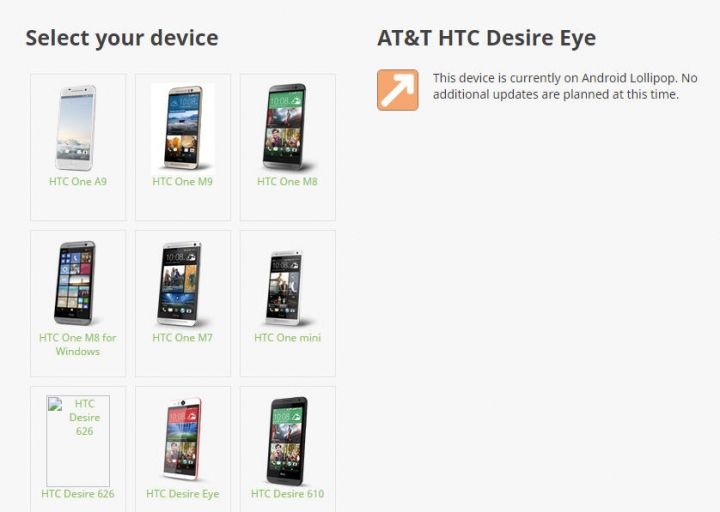Screen dimensions: 720x512
Task: Click the HTC One M7 text link
Action: [x=183, y=338]
